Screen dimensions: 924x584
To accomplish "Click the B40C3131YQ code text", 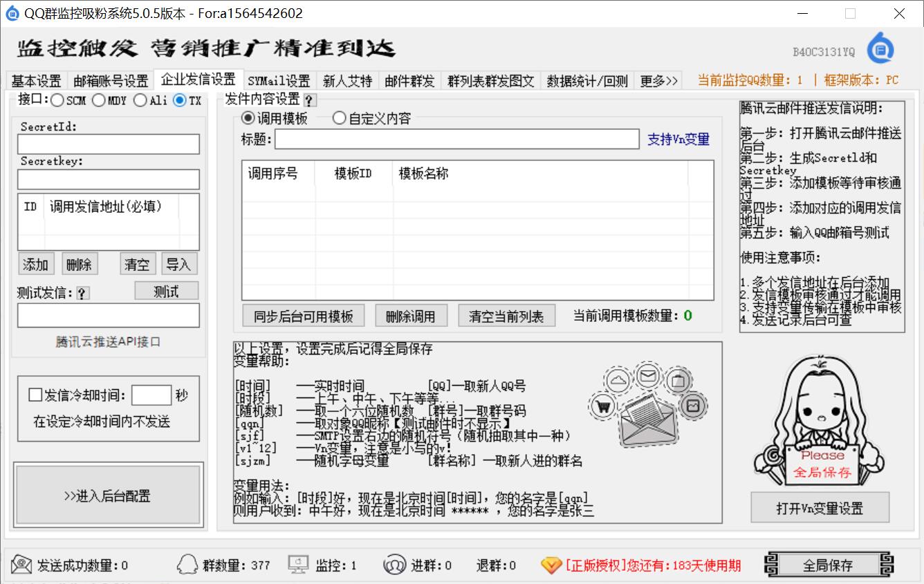I will pyautogui.click(x=824, y=52).
